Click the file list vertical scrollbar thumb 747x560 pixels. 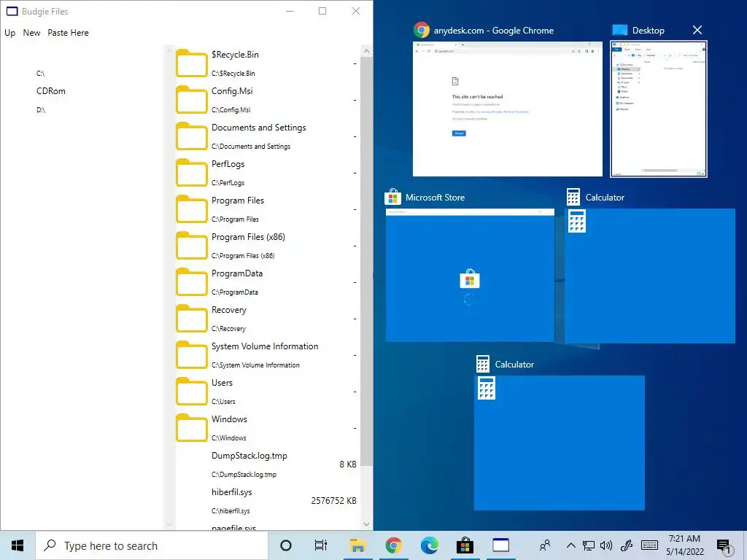tap(366, 261)
